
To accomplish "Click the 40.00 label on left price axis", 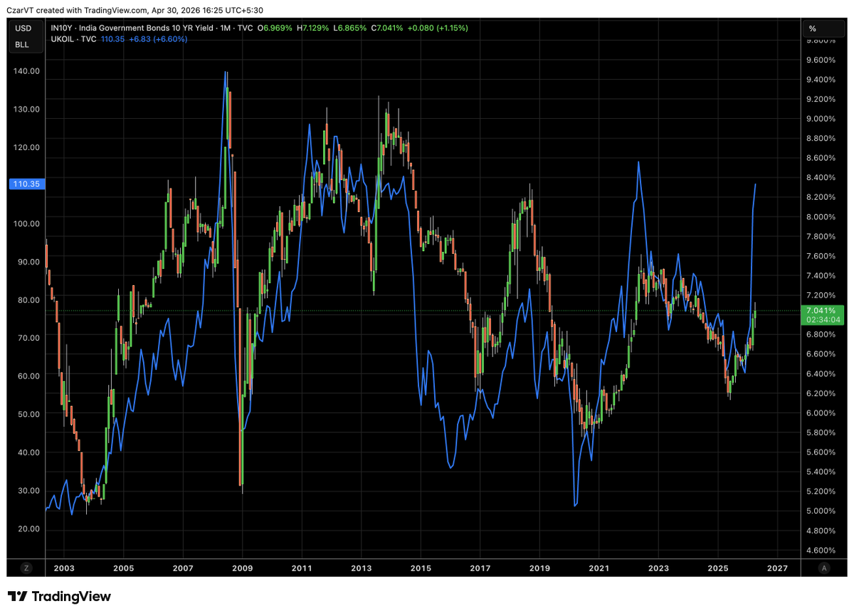I will (28, 452).
